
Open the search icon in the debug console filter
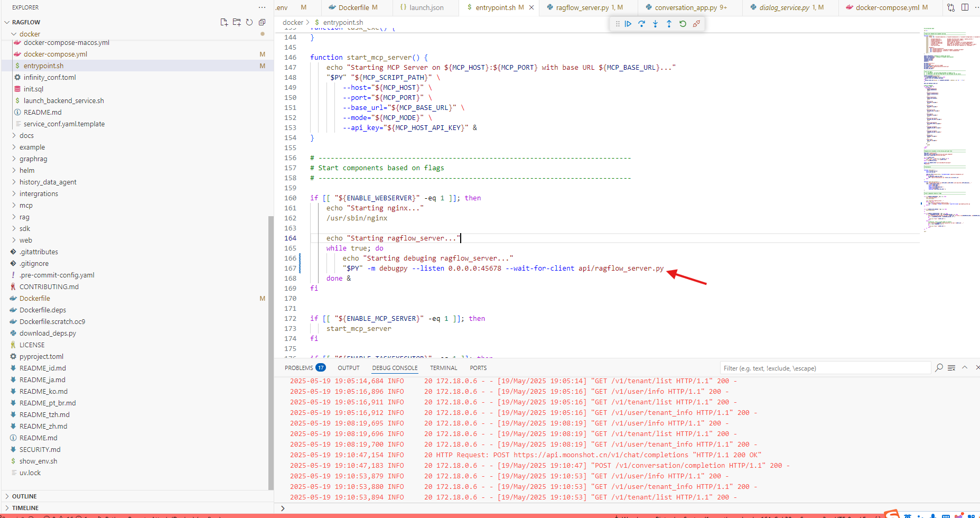(939, 367)
